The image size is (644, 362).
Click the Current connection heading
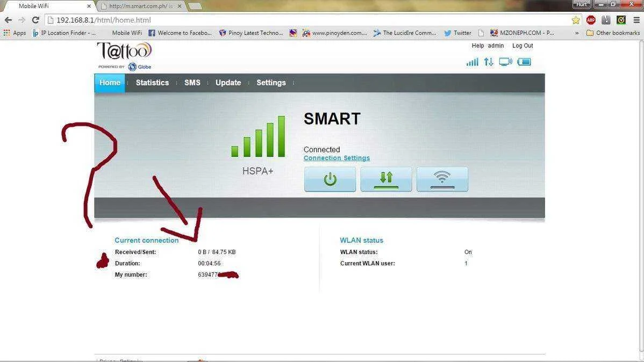pyautogui.click(x=147, y=240)
